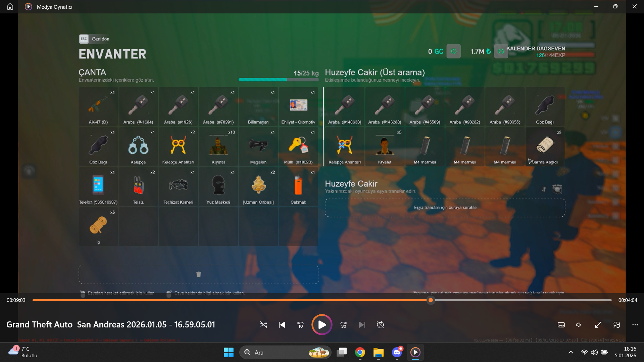
Task: Skip to previous track
Action: (282, 325)
